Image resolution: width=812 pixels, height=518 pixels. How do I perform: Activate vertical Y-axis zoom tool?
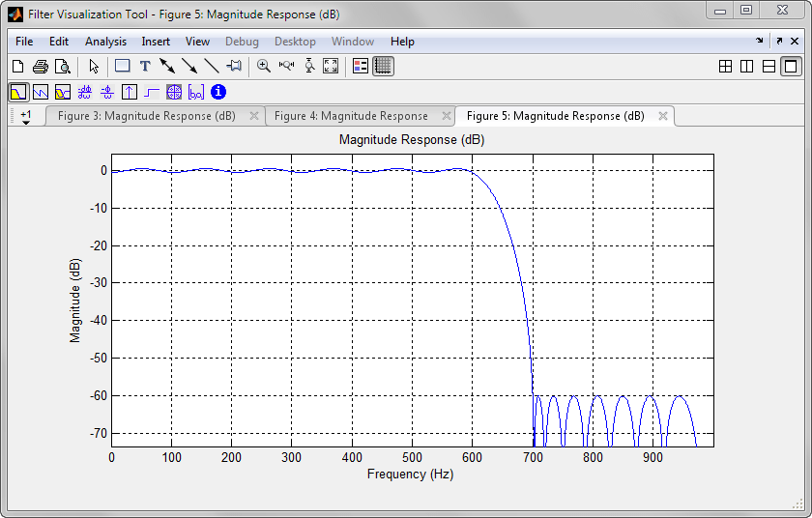point(309,67)
